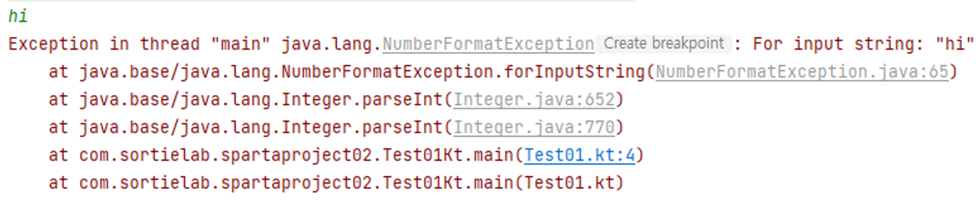Click the "main" thread name in quotes
980x203 pixels.
[240, 45]
